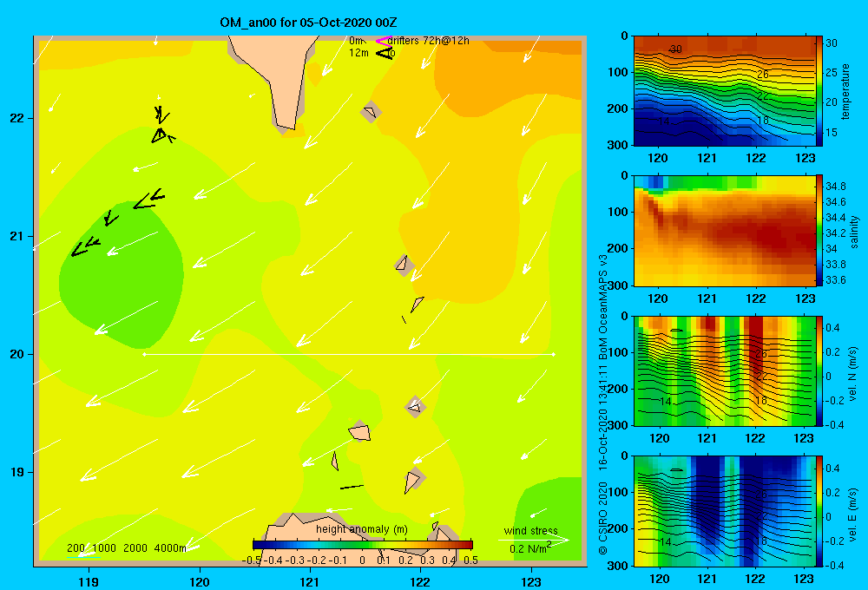Screen dimensions: 868x590
Task: Click longitude label 120 on main map
Action: point(200,581)
